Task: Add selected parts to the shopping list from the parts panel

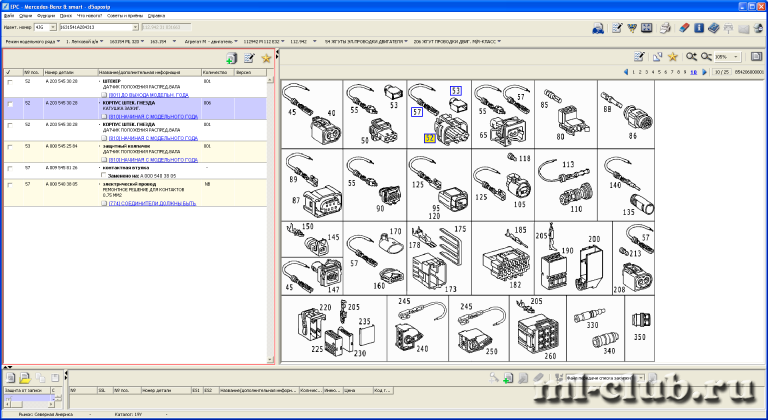Action: click(x=231, y=59)
